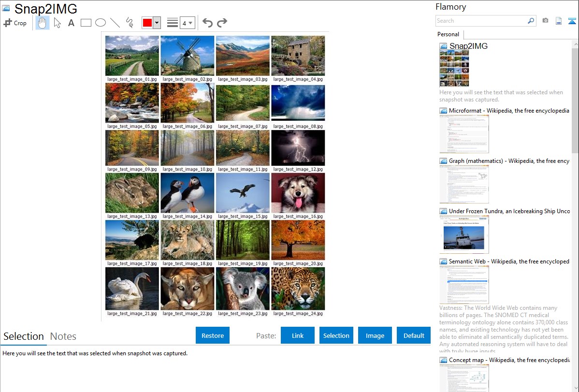Switch to the Notes tab
The height and width of the screenshot is (392, 579).
(63, 336)
